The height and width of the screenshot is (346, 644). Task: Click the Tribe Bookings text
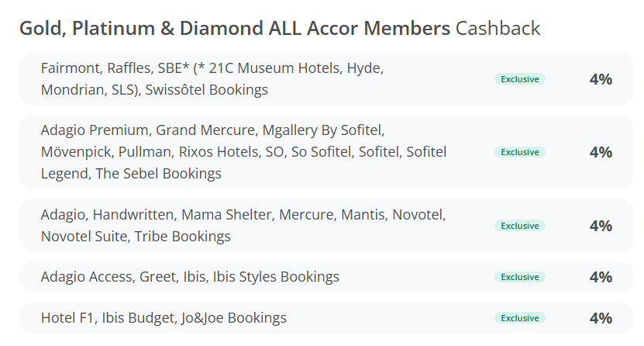click(183, 237)
